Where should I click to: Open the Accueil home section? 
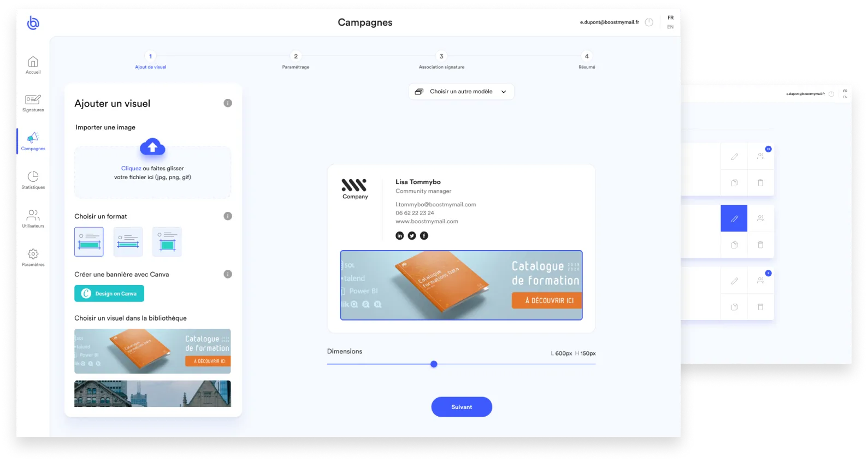[33, 65]
